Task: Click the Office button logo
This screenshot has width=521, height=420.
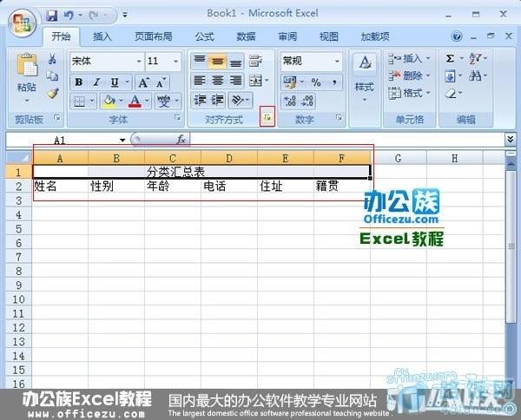Action: pyautogui.click(x=23, y=23)
